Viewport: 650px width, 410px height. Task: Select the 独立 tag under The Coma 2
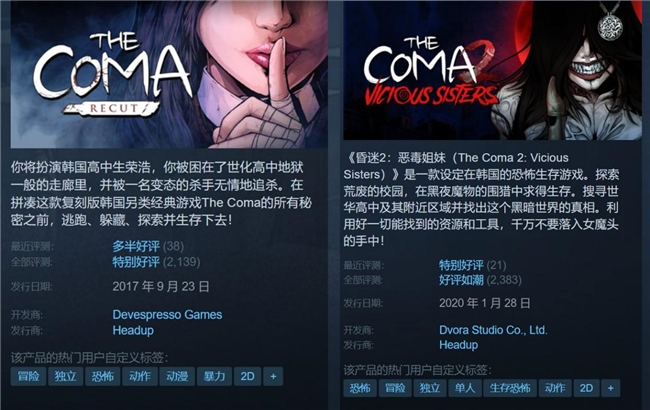pos(429,388)
